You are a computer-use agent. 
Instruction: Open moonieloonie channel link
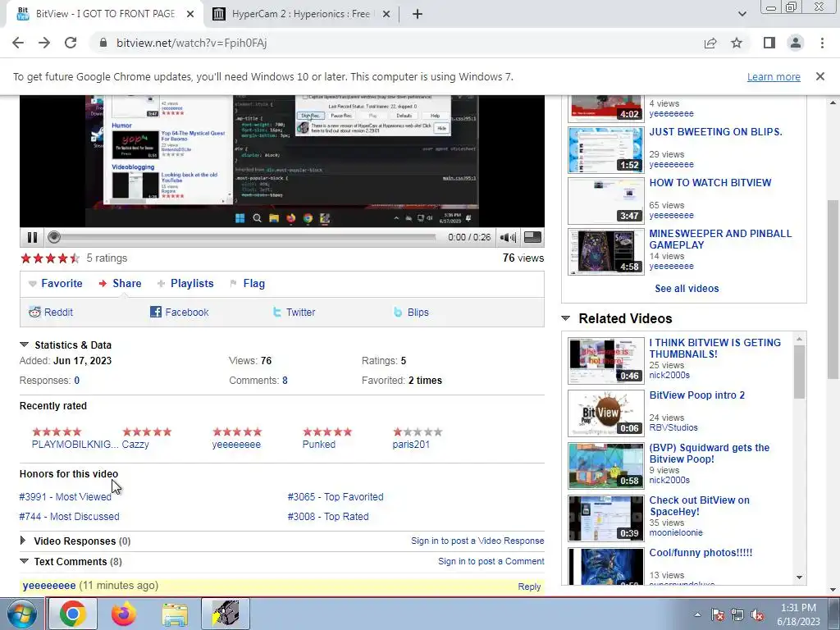tap(676, 532)
